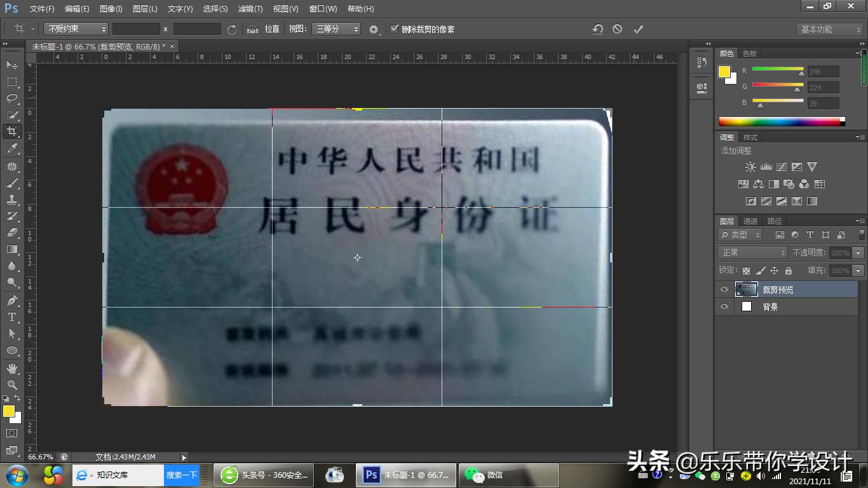Screen dimensions: 868x488
Task: Open the Brightness/Contrast adjustment
Action: coord(750,166)
